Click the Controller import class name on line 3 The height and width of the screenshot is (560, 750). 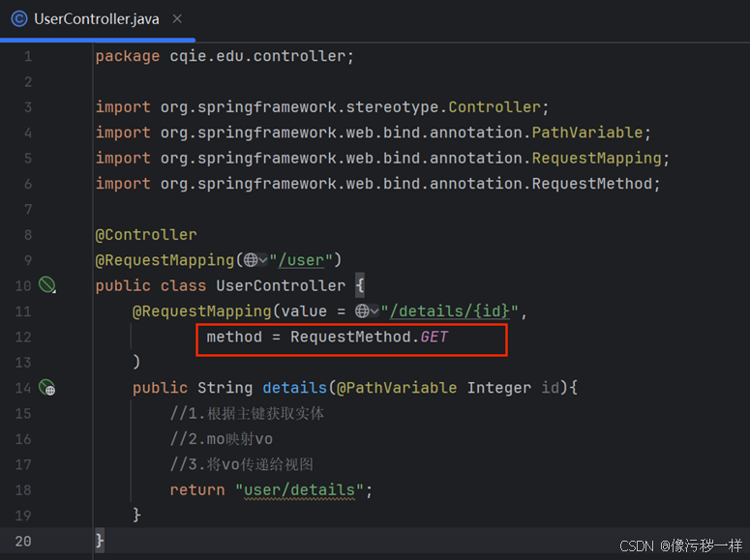(x=495, y=106)
